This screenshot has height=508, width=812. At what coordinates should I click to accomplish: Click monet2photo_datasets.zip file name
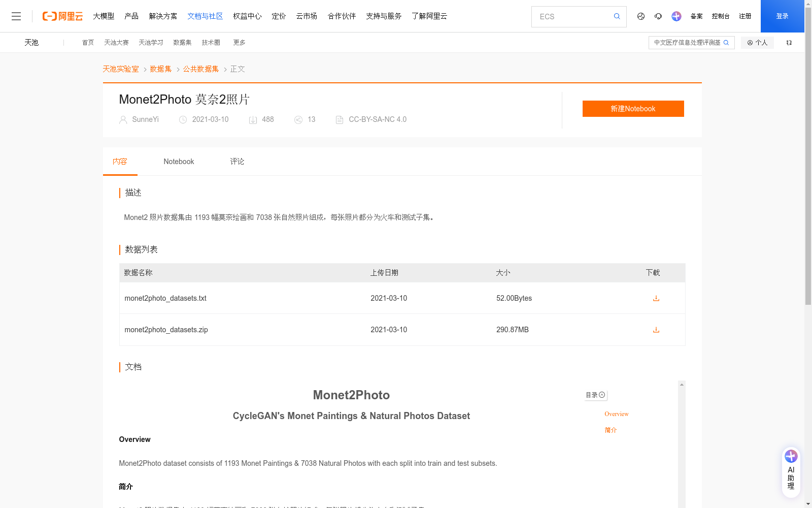(x=166, y=330)
